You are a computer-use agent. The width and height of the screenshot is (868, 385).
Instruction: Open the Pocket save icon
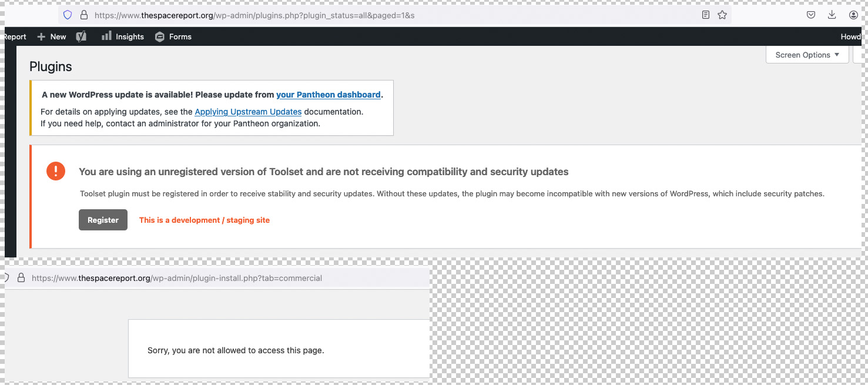pyautogui.click(x=810, y=15)
